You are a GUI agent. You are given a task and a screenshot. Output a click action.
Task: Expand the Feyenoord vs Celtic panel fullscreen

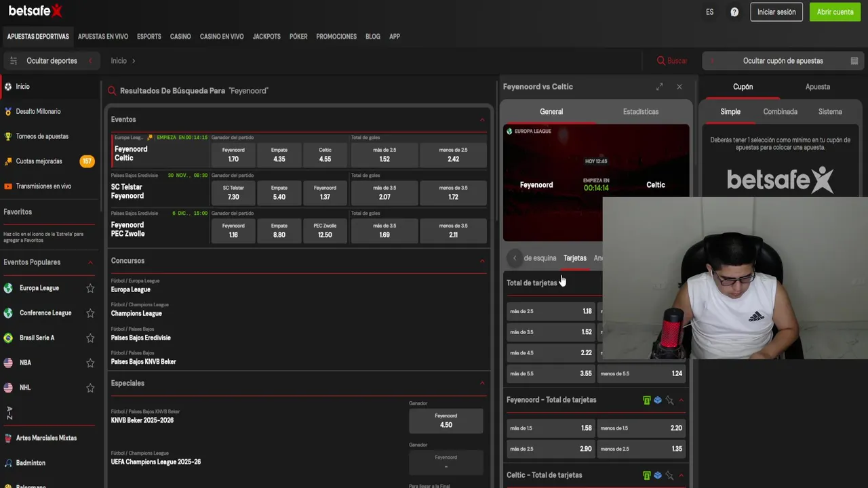click(x=659, y=87)
